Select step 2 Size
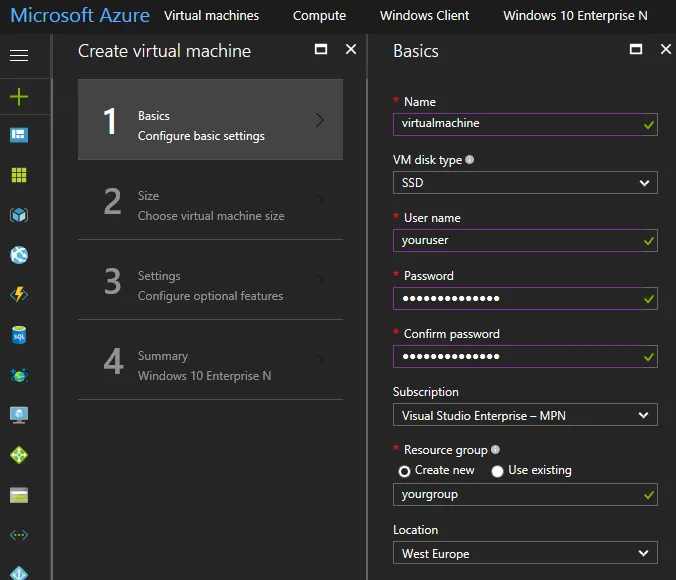Screen dimensions: 676x580 [210, 200]
